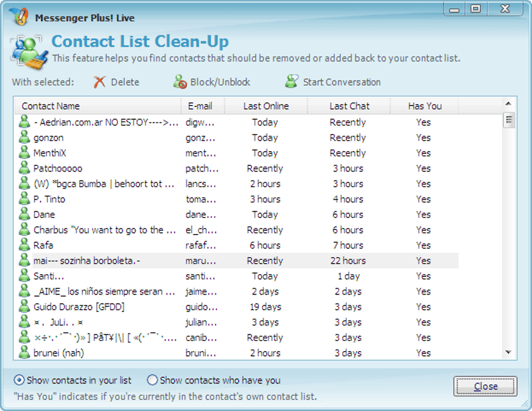Click the E-mail column header
Image resolution: width=532 pixels, height=411 pixels.
202,106
